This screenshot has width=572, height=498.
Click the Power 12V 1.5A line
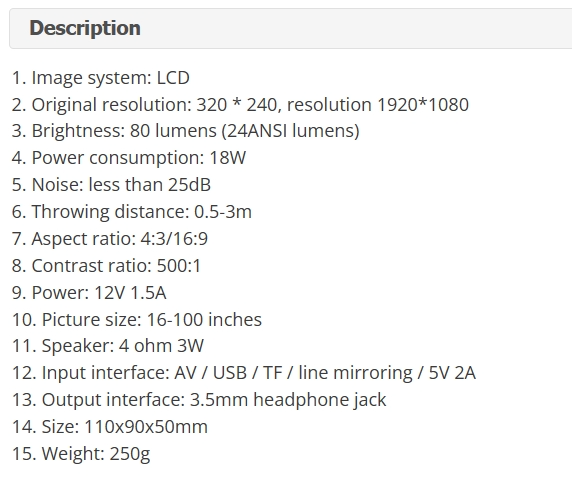click(89, 293)
